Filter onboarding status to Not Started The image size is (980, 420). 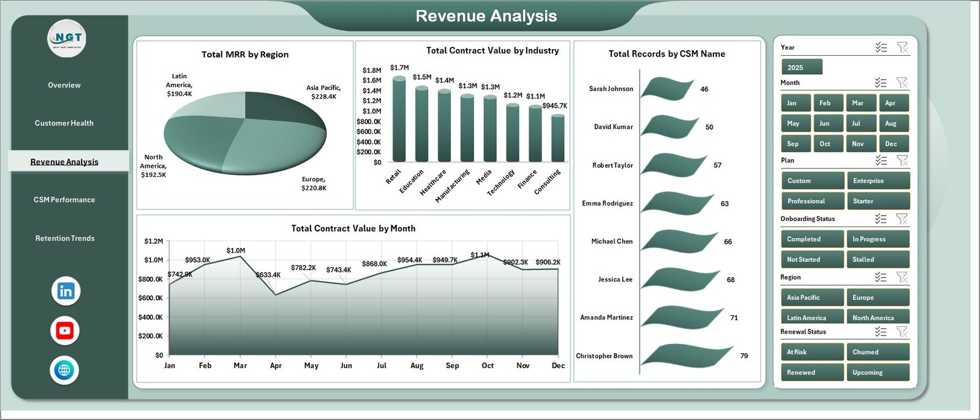(x=813, y=259)
